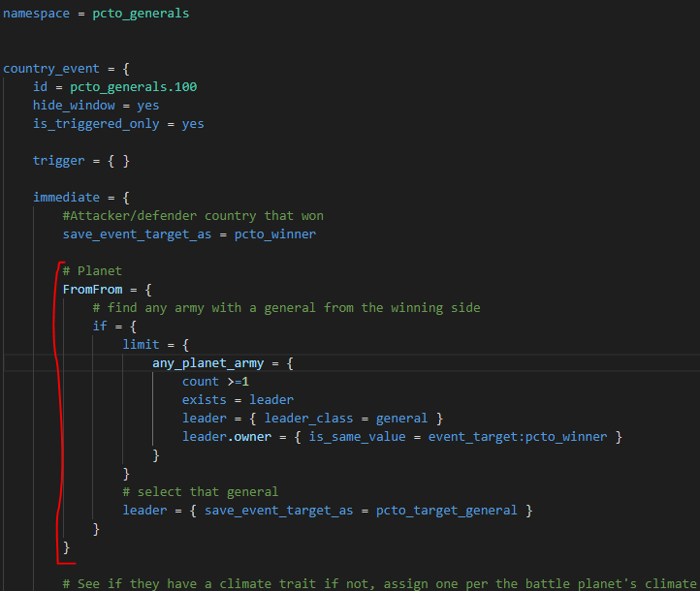This screenshot has width=700, height=591.
Task: Click the 'FromFrom' scope keyword
Action: click(92, 290)
